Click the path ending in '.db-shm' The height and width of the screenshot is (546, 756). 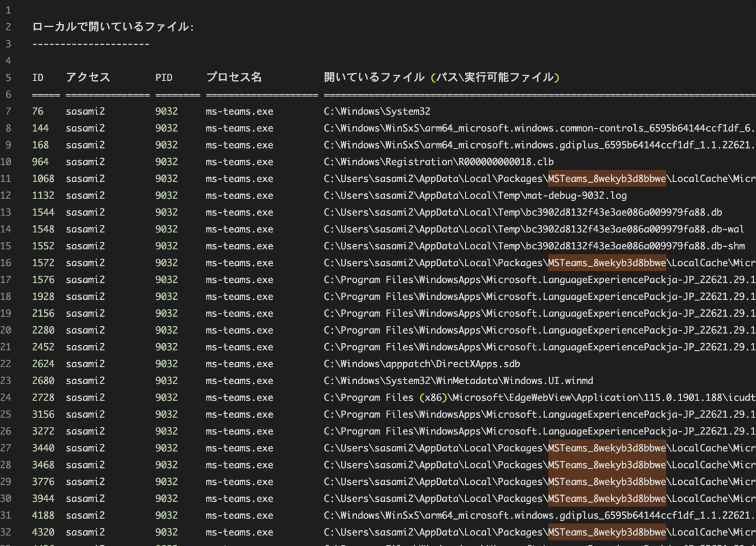pos(534,246)
